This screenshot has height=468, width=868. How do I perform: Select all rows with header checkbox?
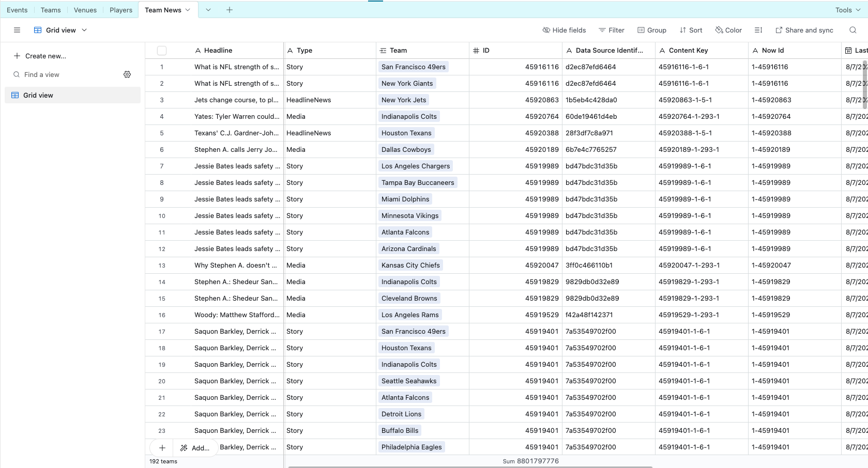click(x=162, y=50)
